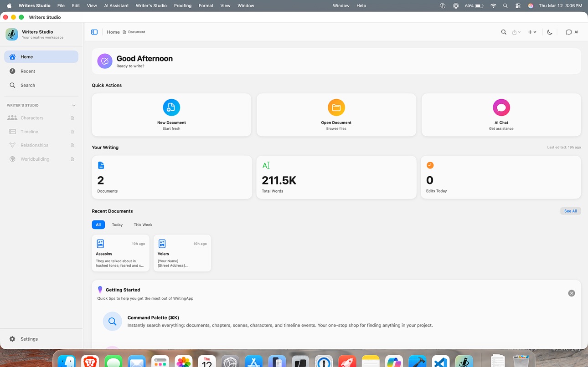Toggle dark mode with the moon icon
588x367 pixels.
click(550, 32)
